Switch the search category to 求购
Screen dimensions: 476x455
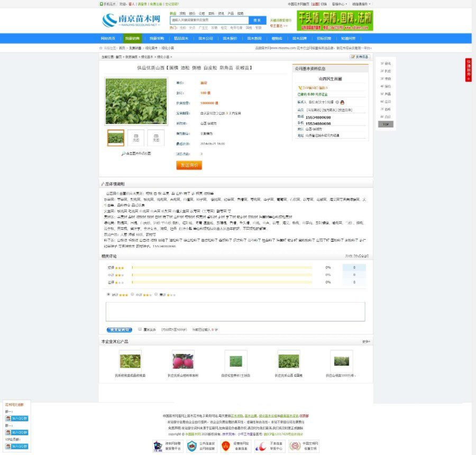(x=182, y=13)
